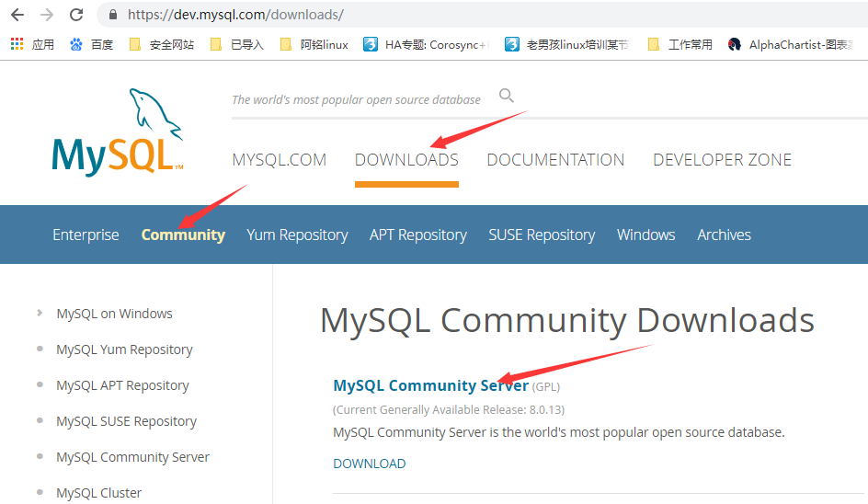868x504 pixels.
Task: Open MySQL Yum Repository sidebar link
Action: pyautogui.click(x=124, y=349)
